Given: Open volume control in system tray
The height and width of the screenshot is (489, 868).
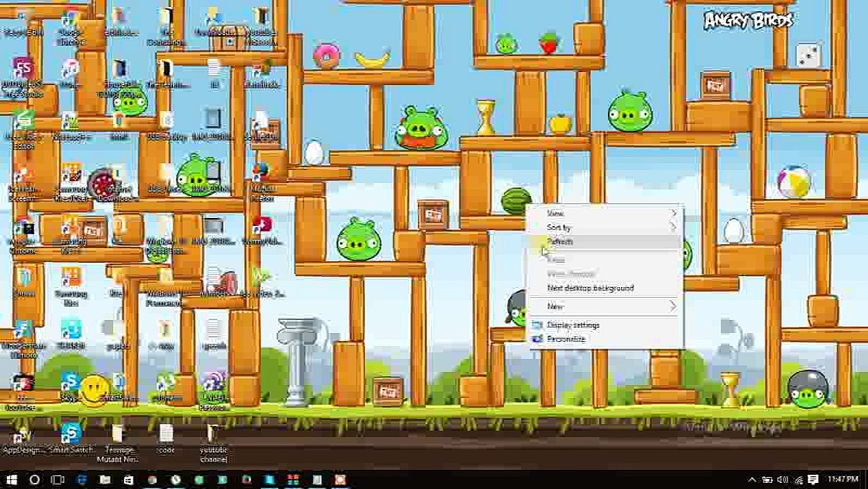Looking at the screenshot, I should tap(782, 480).
